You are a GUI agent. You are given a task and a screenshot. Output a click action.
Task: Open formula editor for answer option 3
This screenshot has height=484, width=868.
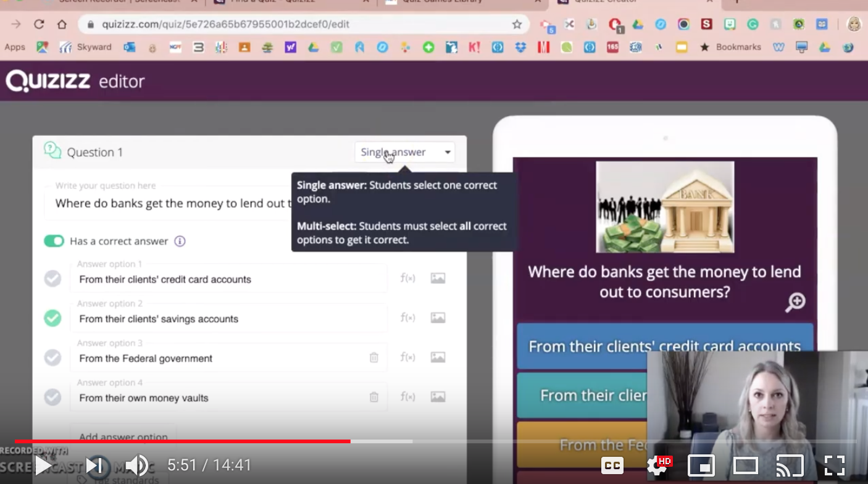(407, 357)
